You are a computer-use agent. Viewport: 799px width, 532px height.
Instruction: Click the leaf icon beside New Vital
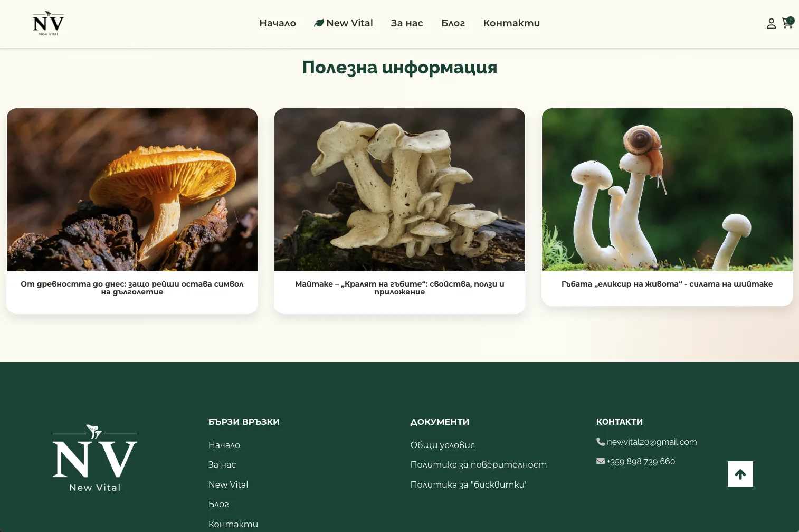[319, 23]
